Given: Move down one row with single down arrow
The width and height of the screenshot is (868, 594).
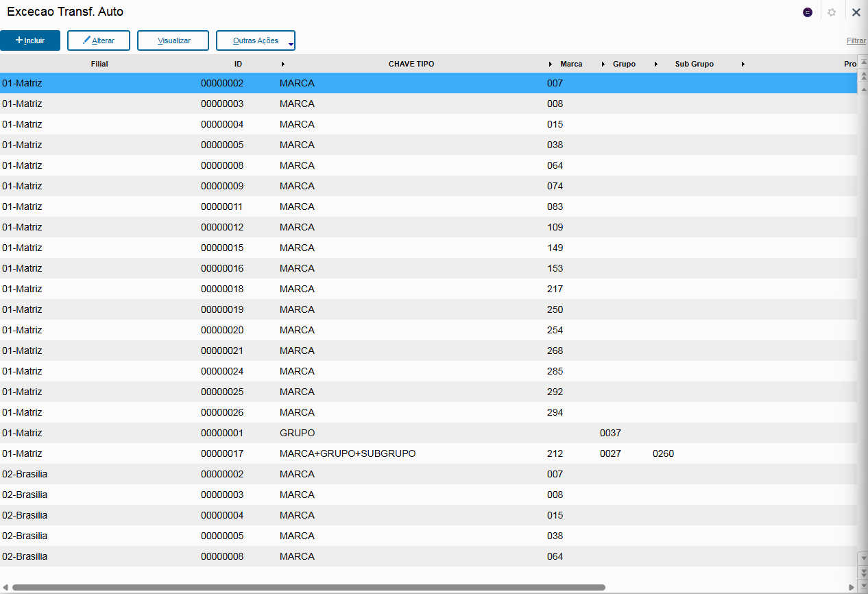Looking at the screenshot, I should pyautogui.click(x=863, y=558).
